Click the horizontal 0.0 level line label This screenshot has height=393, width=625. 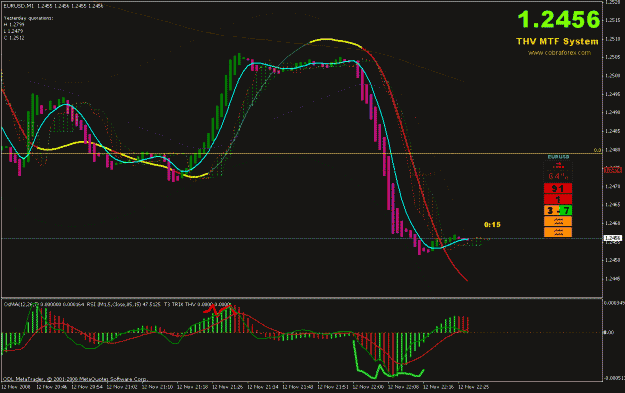coord(597,150)
